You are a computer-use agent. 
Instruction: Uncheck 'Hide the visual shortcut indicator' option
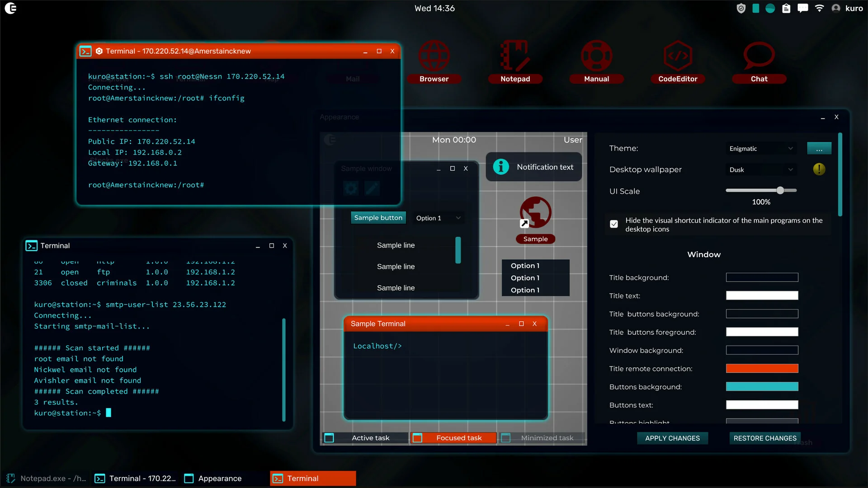613,224
